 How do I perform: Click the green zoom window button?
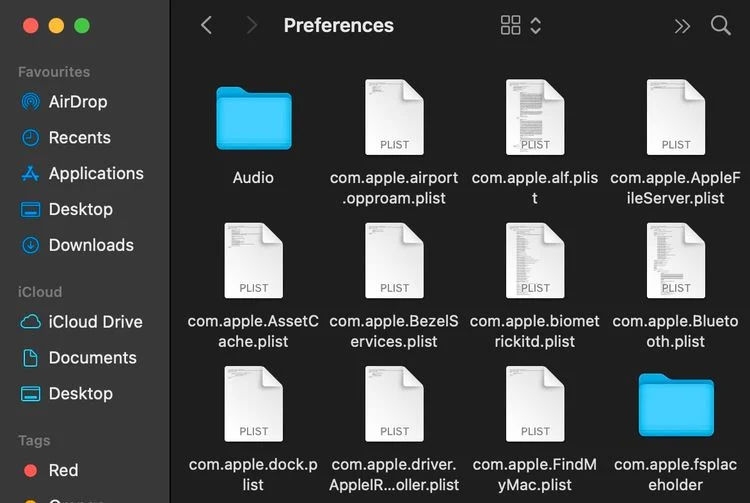click(82, 26)
